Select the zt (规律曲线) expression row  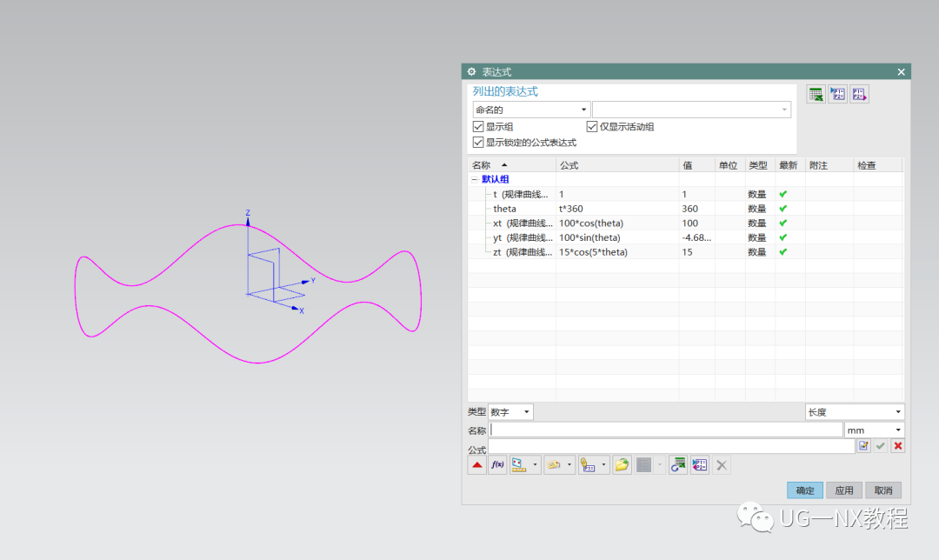[686, 252]
